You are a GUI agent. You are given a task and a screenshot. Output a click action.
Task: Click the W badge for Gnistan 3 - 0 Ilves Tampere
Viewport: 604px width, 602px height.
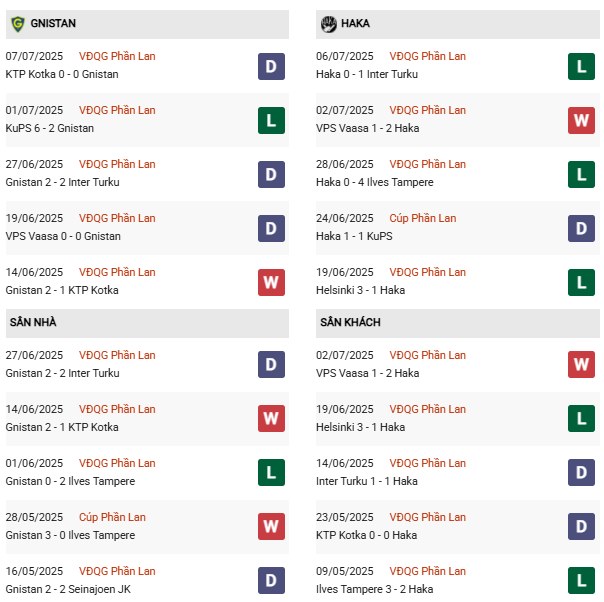point(271,527)
